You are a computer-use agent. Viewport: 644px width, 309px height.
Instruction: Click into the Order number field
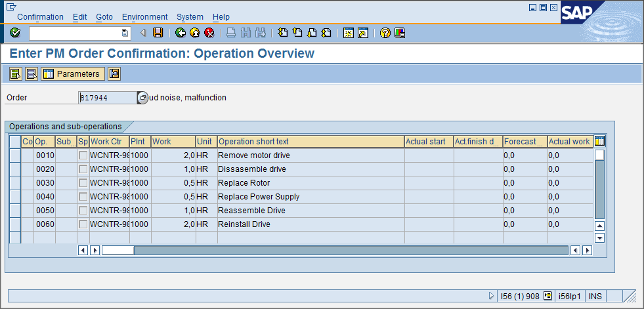coord(108,98)
